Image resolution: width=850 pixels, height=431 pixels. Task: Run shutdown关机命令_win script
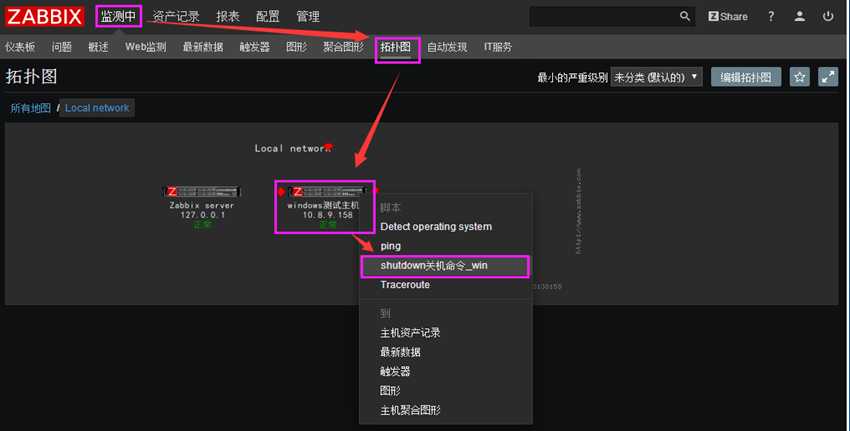click(x=446, y=266)
